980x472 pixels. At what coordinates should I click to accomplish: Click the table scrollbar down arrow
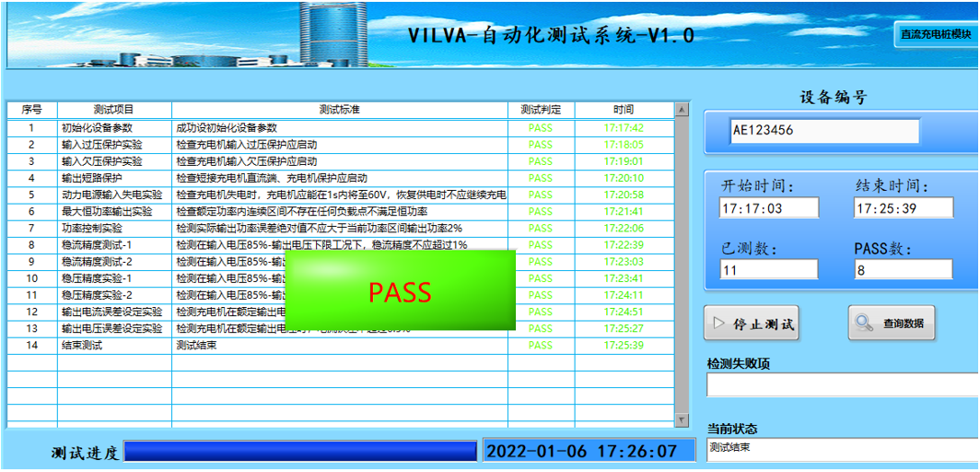pyautogui.click(x=682, y=420)
